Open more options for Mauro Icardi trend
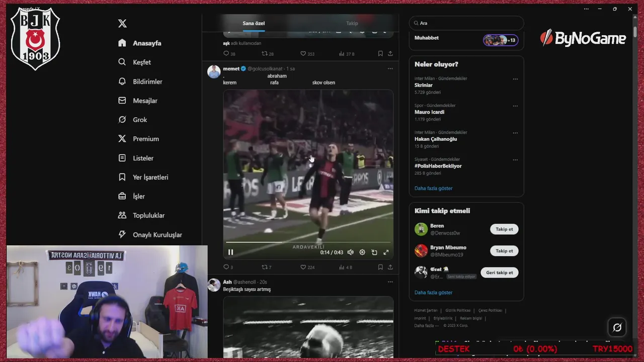This screenshot has height=362, width=644. coord(515,106)
